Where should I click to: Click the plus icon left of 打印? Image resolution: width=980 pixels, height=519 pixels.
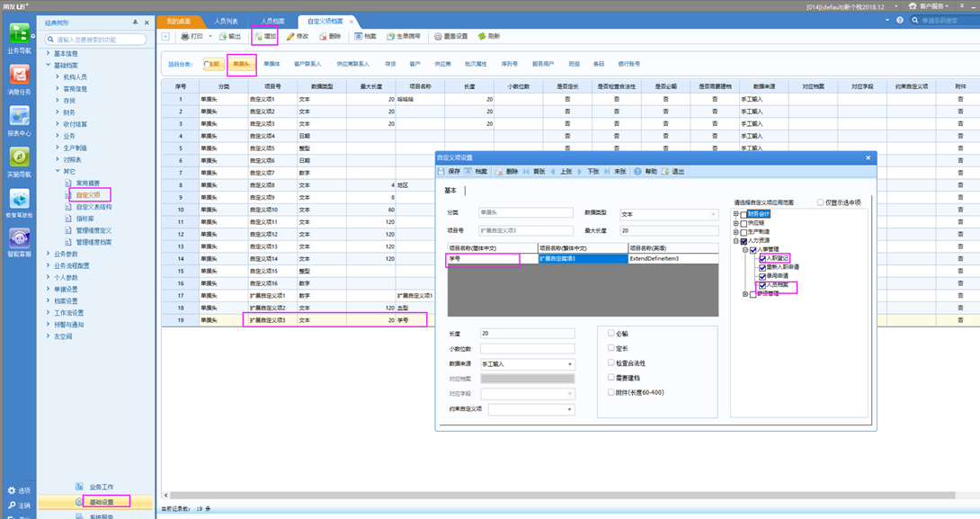[165, 36]
